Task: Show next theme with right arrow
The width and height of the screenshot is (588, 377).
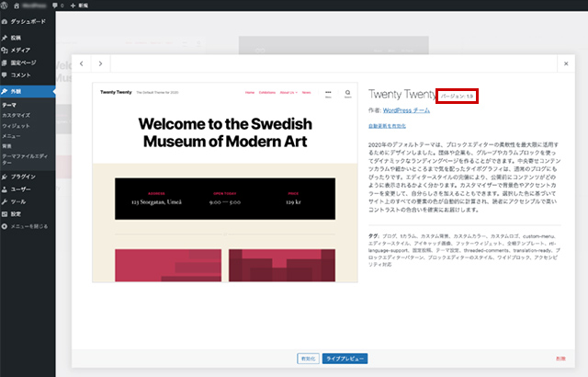Action: point(100,63)
